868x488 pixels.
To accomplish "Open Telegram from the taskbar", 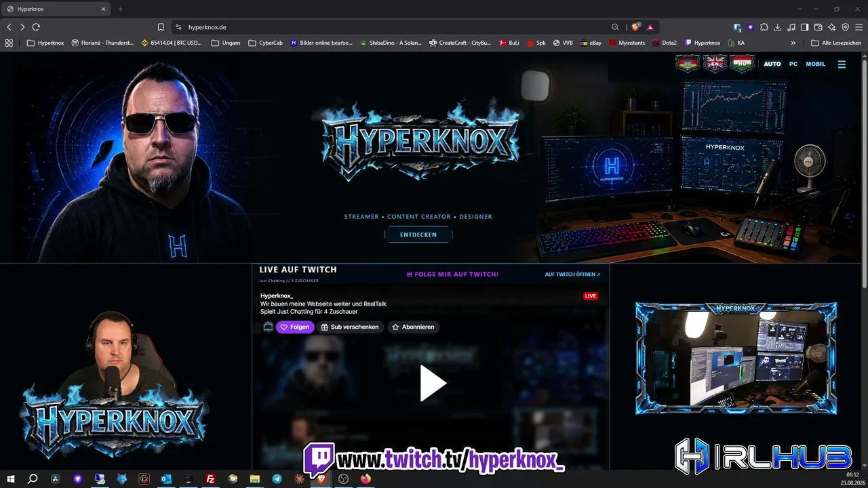I will coord(277,479).
